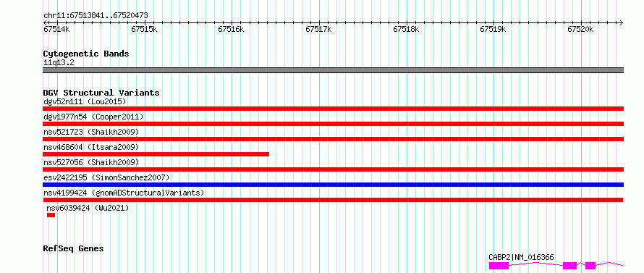This screenshot has height=273, width=644.
Task: Click the right arrow end of the ruler
Action: click(x=621, y=22)
